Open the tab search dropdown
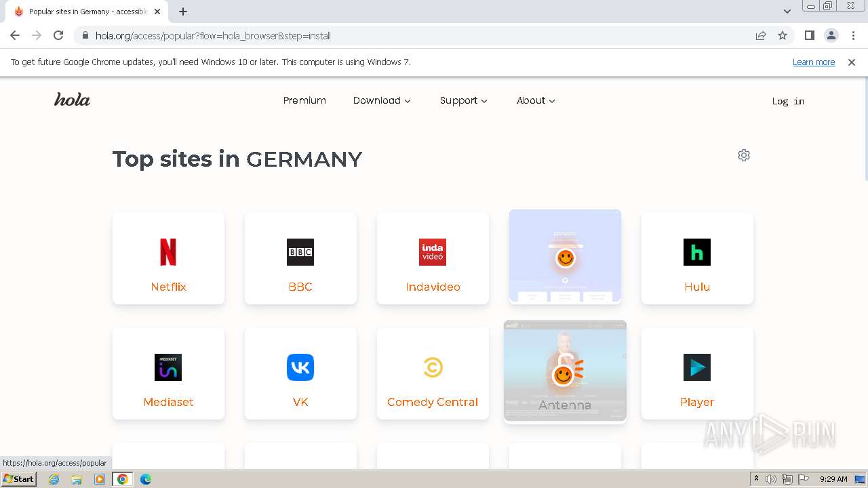This screenshot has height=488, width=868. click(x=787, y=12)
